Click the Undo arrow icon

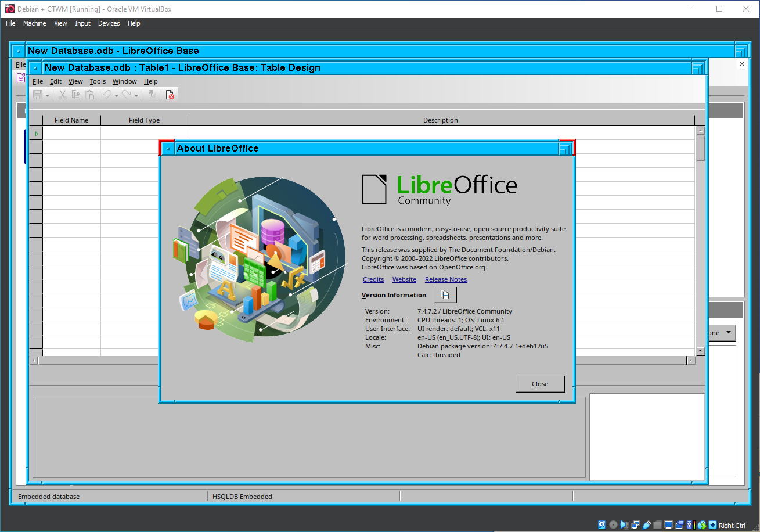(x=107, y=95)
